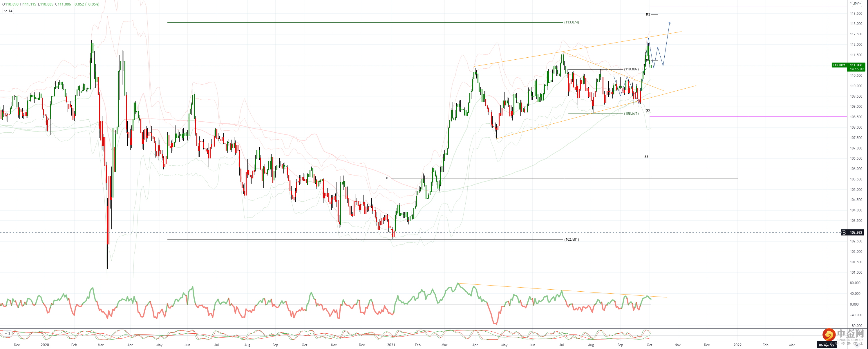Click the 2021 label on the time axis

[x=391, y=345]
